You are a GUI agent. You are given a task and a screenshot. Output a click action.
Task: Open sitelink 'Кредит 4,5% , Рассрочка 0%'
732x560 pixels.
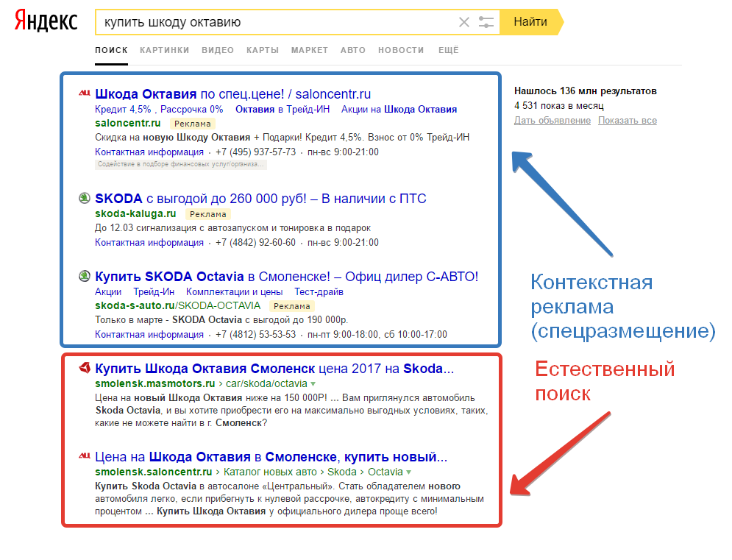(x=159, y=110)
